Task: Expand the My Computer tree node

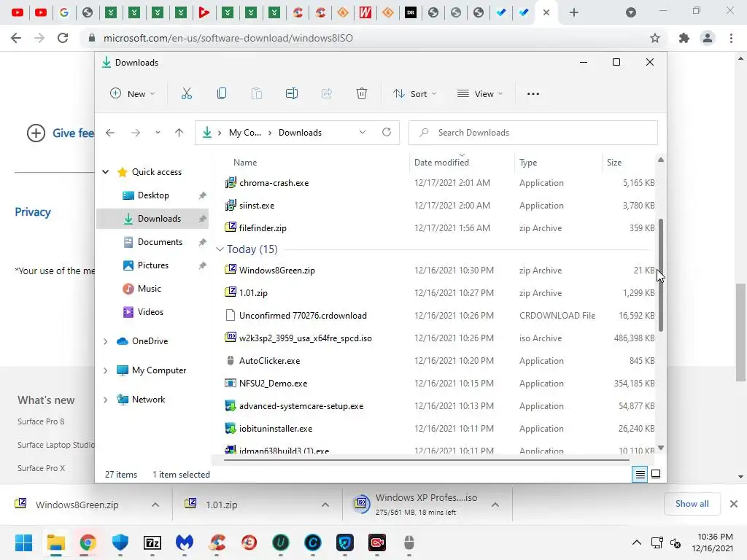Action: 106,370
